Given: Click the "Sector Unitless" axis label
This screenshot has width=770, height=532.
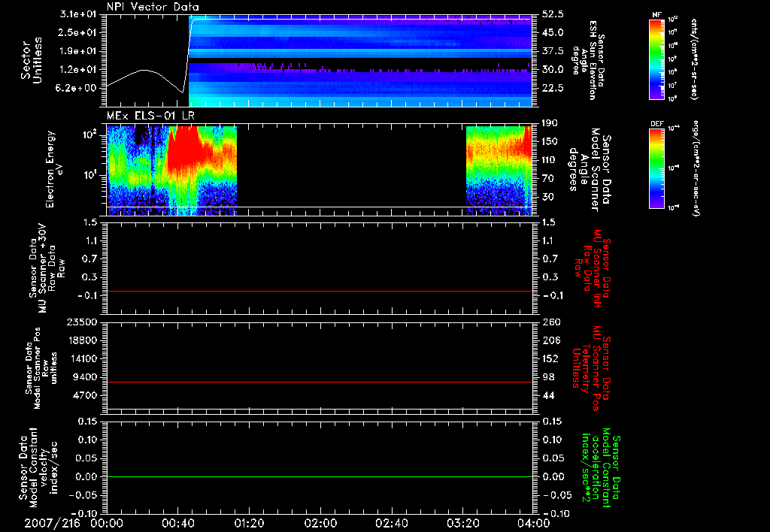Looking at the screenshot, I should [x=31, y=60].
